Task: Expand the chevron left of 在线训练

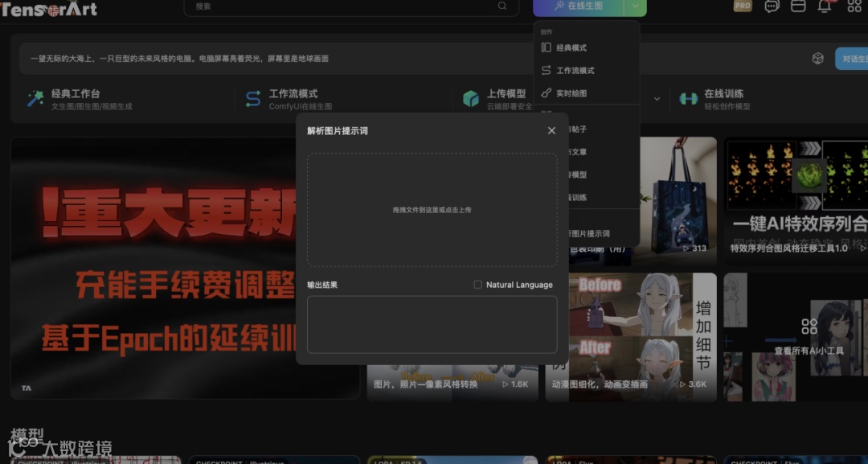Action: coord(657,99)
